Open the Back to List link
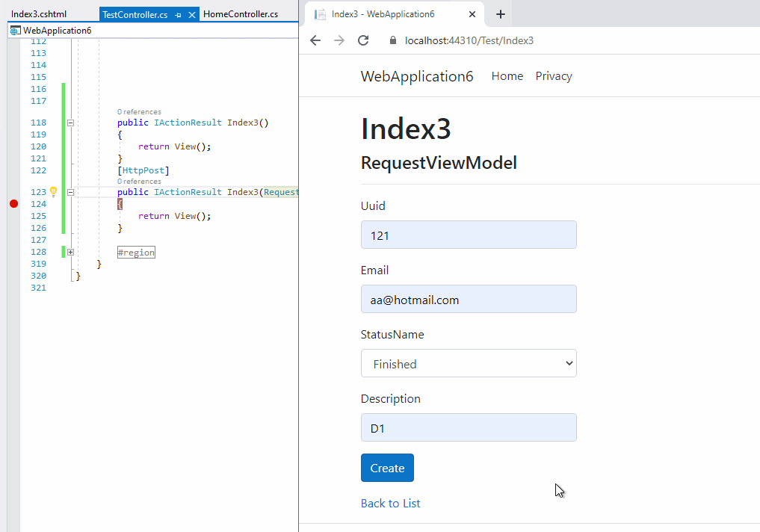760x532 pixels. coord(390,503)
